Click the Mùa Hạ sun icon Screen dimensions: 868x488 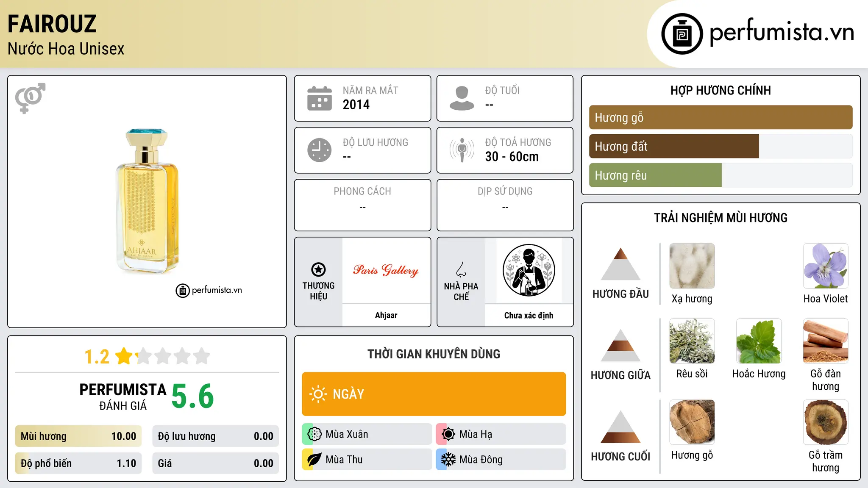pos(448,434)
